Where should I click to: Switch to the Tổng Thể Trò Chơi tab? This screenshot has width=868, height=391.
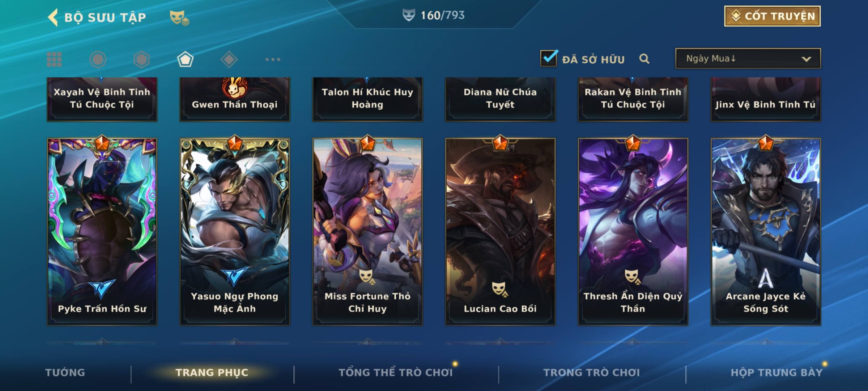(x=396, y=373)
